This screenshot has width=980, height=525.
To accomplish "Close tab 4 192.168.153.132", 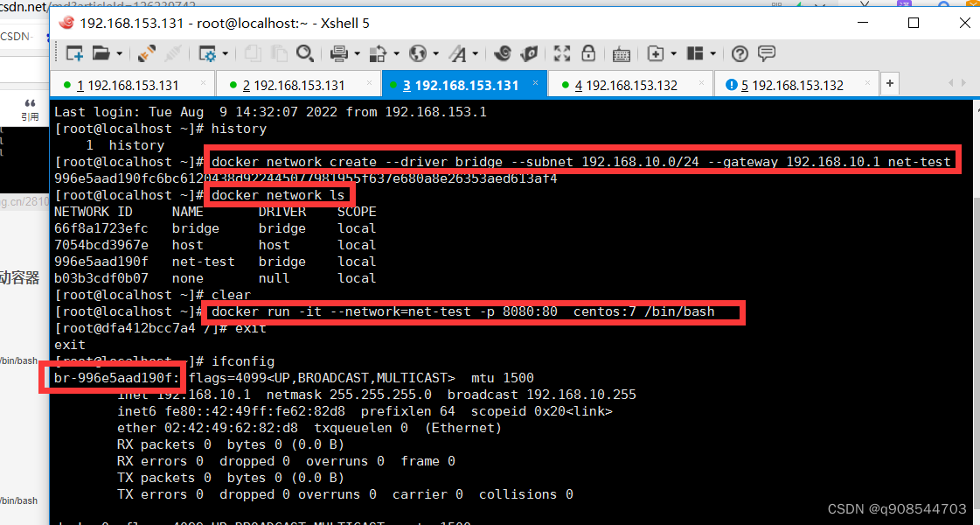I will click(x=701, y=82).
